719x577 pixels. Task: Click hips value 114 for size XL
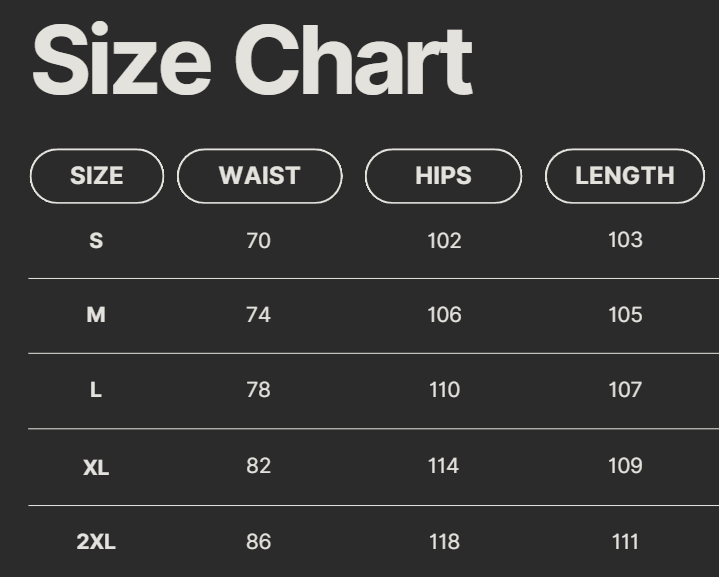[444, 466]
